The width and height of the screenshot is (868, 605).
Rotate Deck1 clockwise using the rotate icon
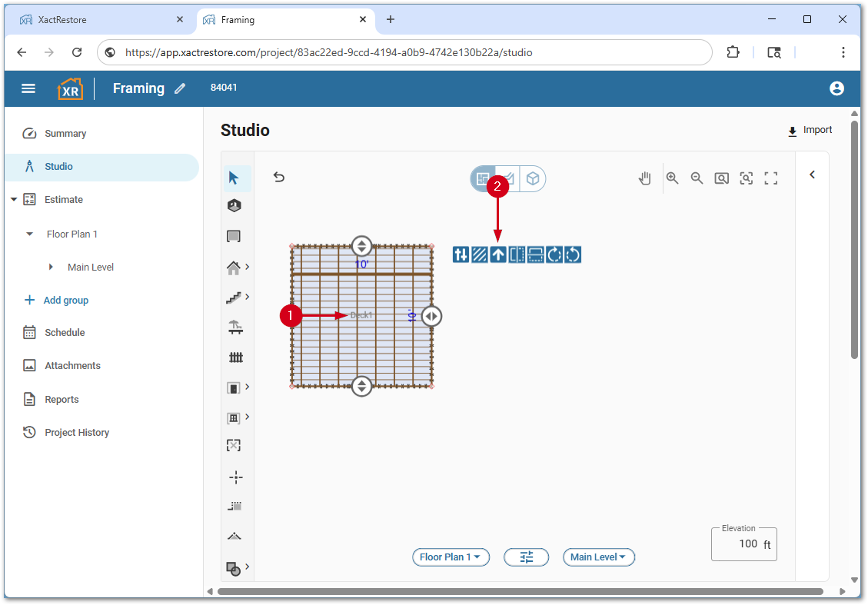[x=554, y=254]
